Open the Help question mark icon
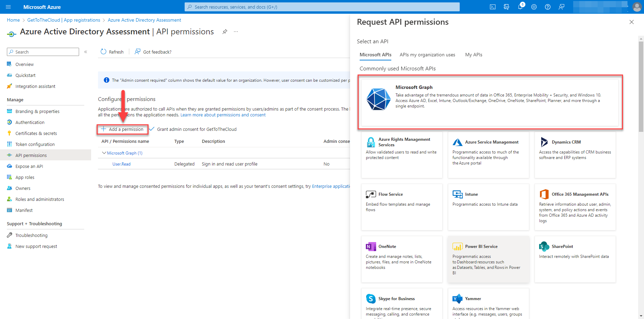Screen dimensions: 644x319 548,7
